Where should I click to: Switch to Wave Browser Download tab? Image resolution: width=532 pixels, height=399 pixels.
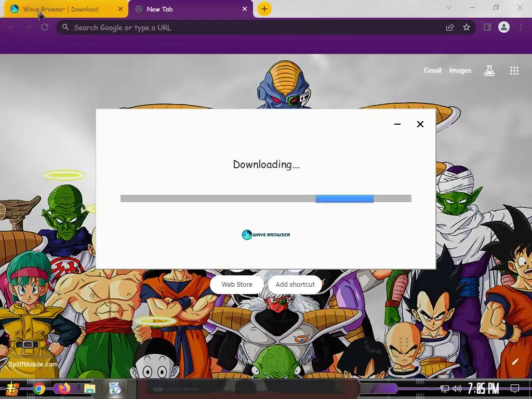click(x=66, y=9)
